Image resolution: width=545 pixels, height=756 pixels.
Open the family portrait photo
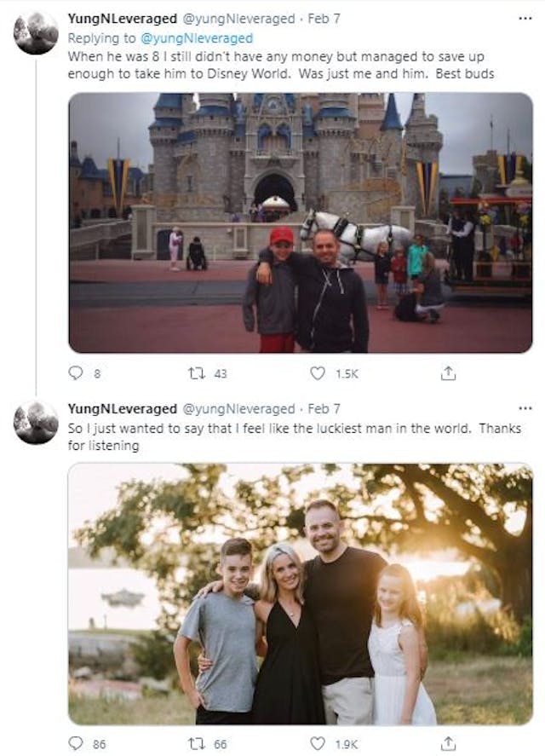tap(300, 593)
